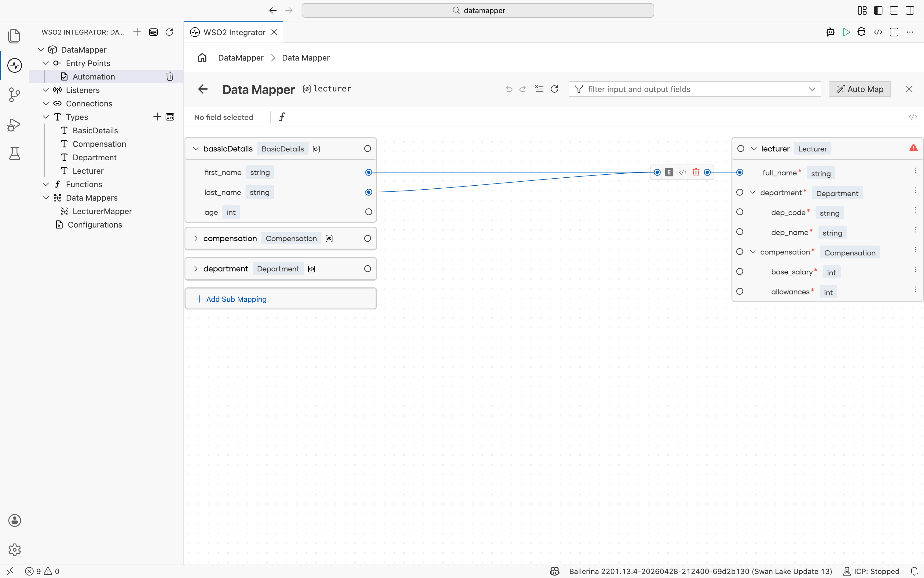View code of the full_name link

683,172
